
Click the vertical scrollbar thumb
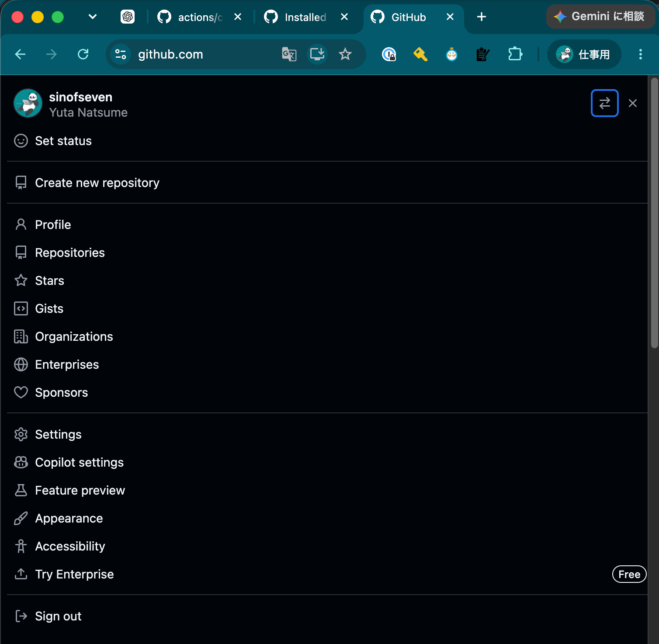tap(654, 213)
